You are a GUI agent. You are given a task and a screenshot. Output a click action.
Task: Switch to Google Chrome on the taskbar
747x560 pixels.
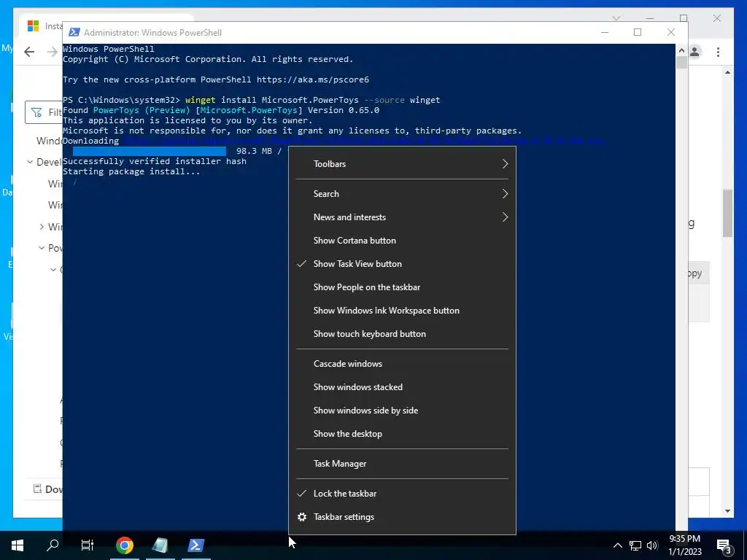click(124, 545)
